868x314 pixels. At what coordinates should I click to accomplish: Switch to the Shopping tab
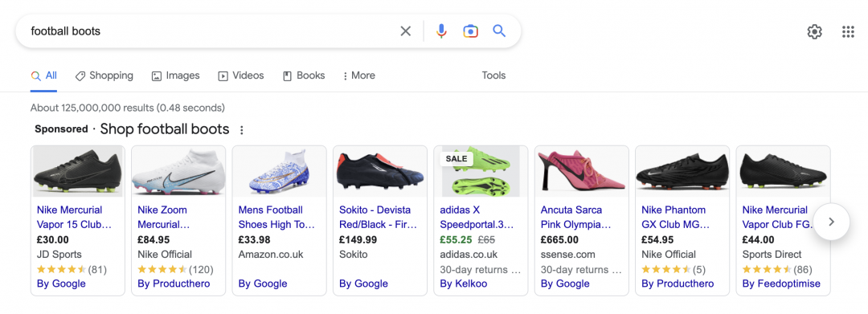click(104, 75)
